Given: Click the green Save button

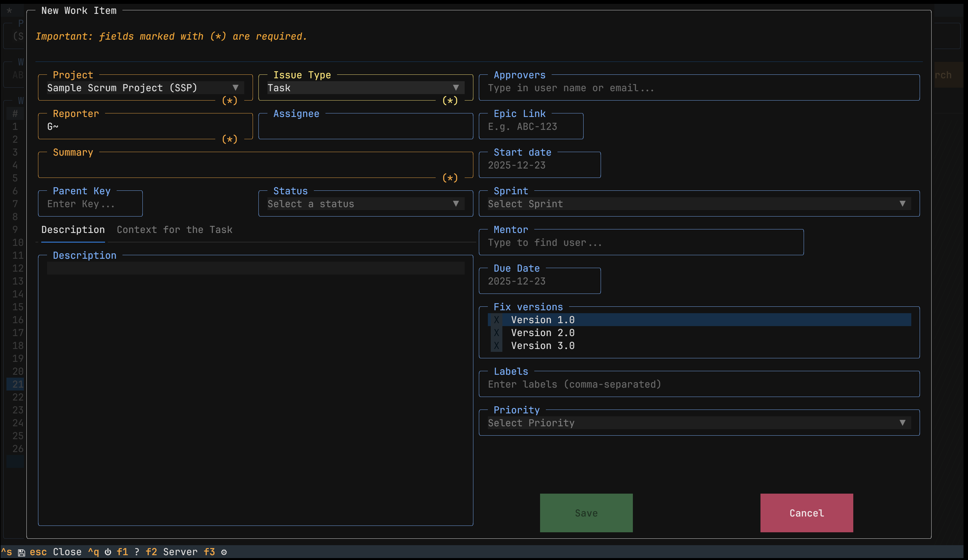Looking at the screenshot, I should pos(586,513).
